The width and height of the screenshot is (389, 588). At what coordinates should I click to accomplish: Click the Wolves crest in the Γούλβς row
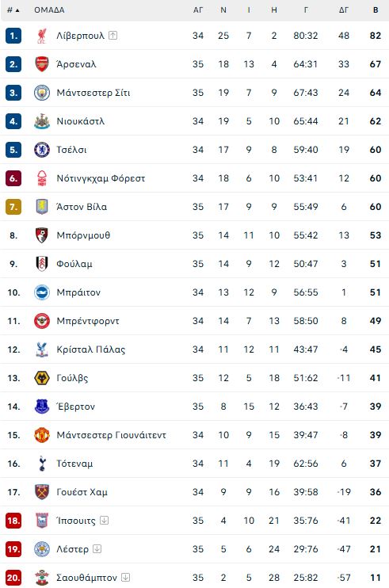click(42, 378)
